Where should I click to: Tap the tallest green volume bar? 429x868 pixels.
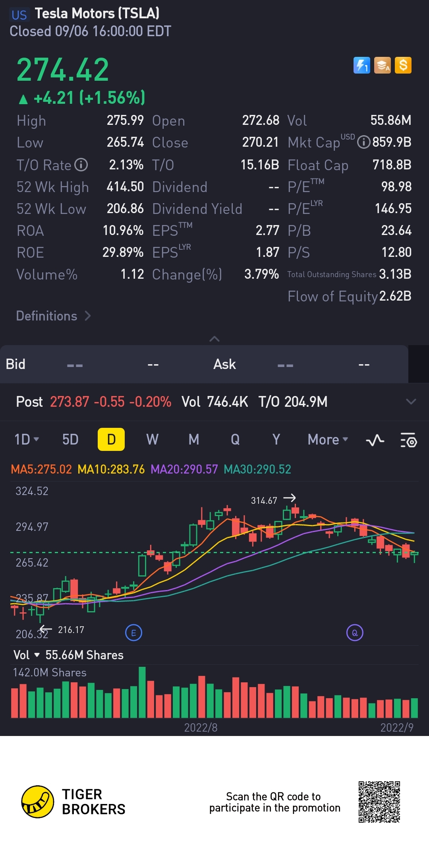coord(142,692)
